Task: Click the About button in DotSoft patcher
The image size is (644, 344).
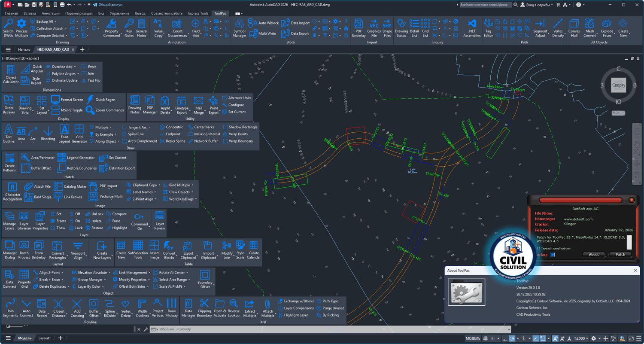Action: 594,254
